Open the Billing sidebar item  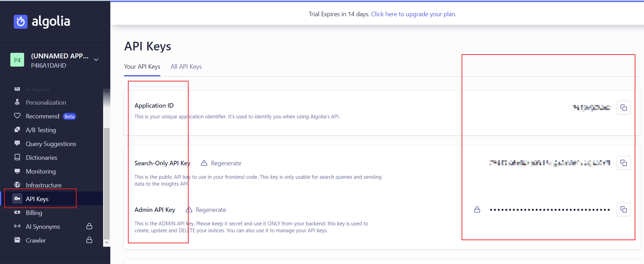pyautogui.click(x=34, y=213)
